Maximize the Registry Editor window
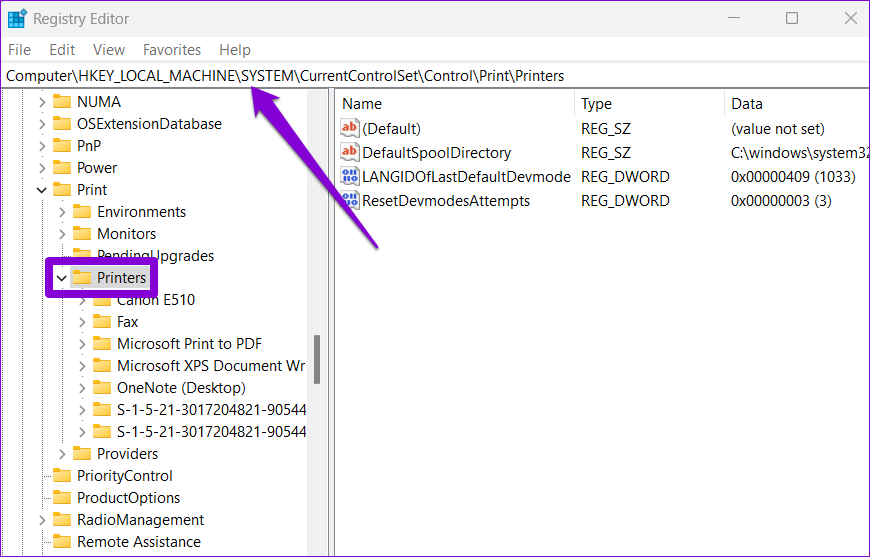Image resolution: width=870 pixels, height=557 pixels. pyautogui.click(x=792, y=18)
